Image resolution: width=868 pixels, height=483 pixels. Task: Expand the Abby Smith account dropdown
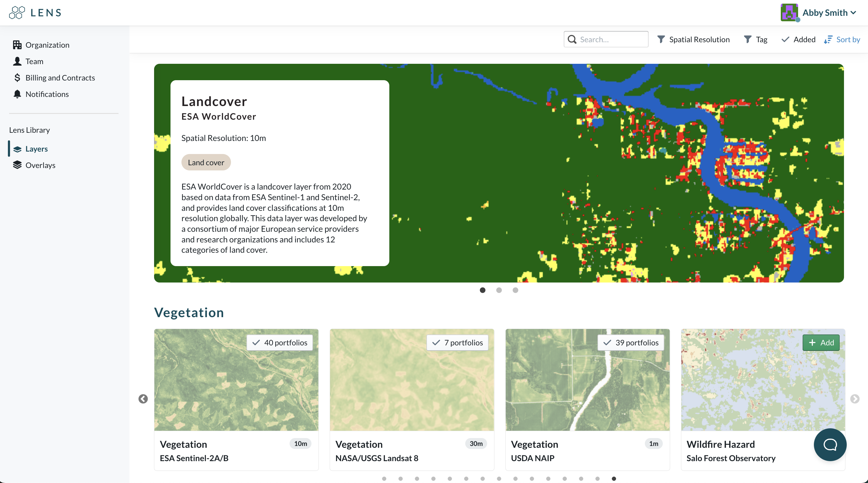pyautogui.click(x=853, y=13)
